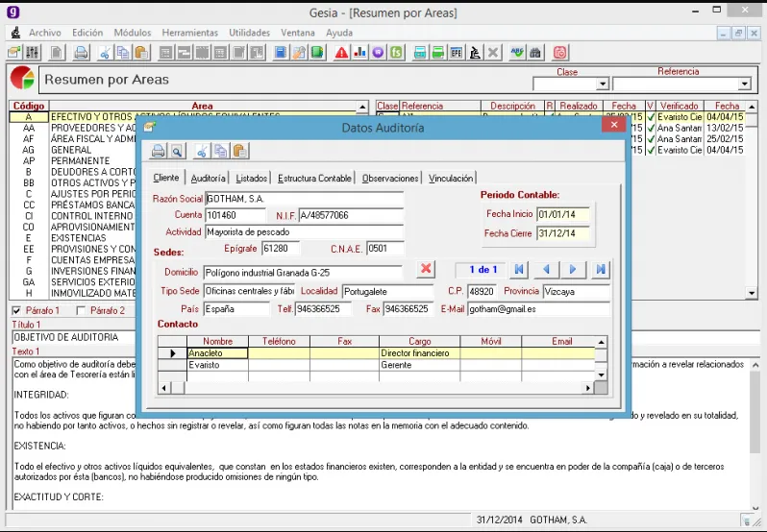Click the ABC spell-check toolbar icon
This screenshot has height=532, width=767.
[517, 52]
